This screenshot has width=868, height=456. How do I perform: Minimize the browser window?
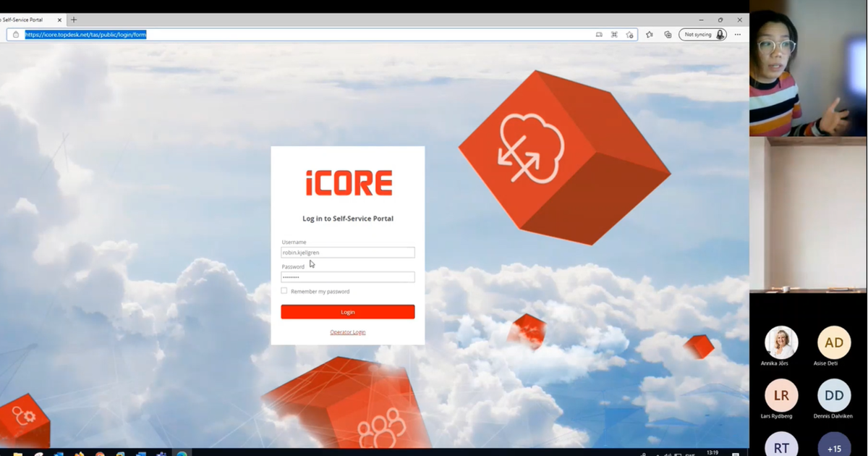tap(702, 20)
